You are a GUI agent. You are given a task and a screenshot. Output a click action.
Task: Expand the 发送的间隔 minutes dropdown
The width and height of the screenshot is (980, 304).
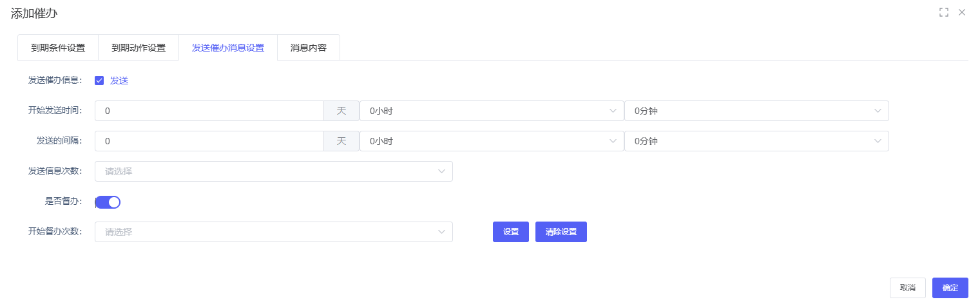click(756, 141)
